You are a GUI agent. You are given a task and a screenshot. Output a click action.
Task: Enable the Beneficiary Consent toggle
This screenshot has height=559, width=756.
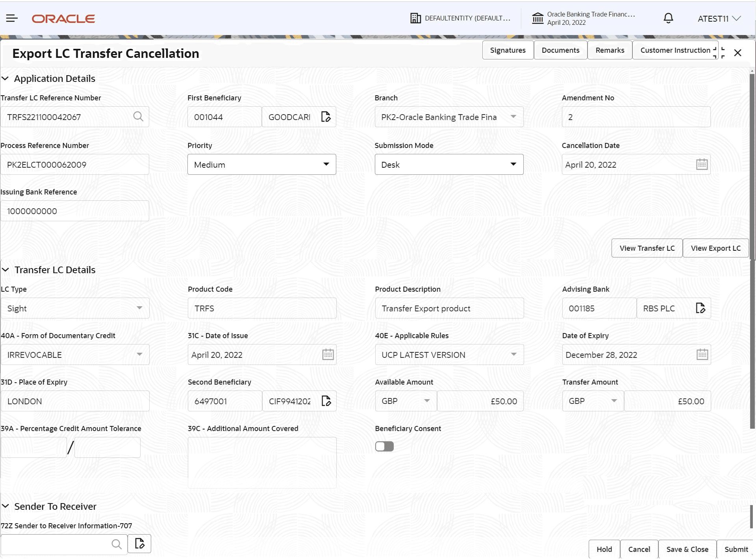pos(384,446)
